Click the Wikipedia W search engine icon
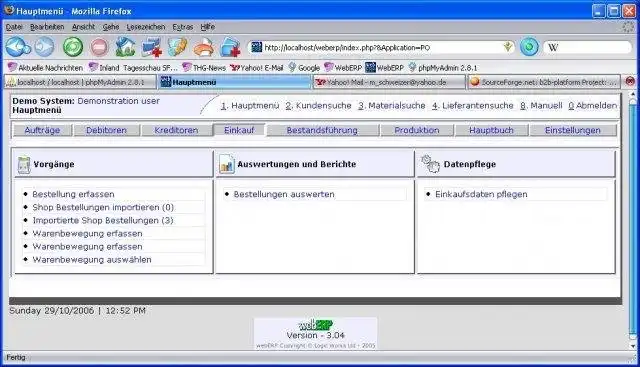This screenshot has width=640, height=367. pos(553,47)
